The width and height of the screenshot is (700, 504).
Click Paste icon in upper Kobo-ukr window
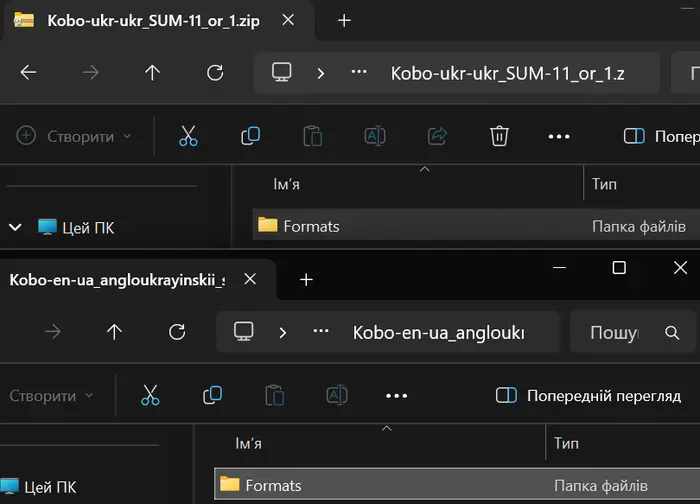(312, 136)
